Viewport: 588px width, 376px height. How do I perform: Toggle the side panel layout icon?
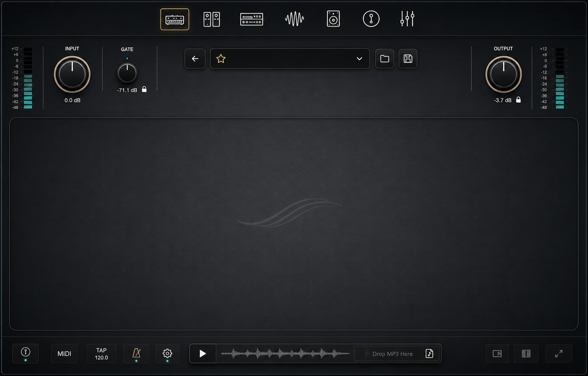(526, 354)
